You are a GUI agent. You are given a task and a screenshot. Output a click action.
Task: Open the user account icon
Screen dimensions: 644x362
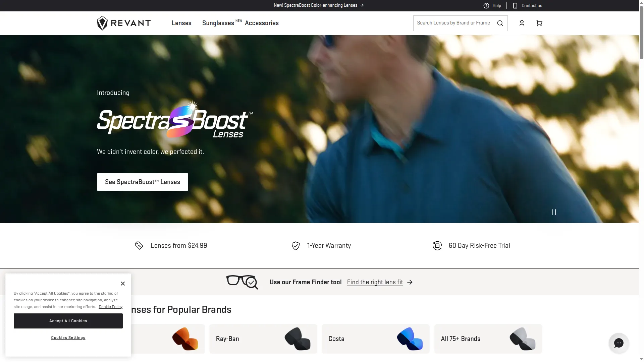tap(522, 23)
